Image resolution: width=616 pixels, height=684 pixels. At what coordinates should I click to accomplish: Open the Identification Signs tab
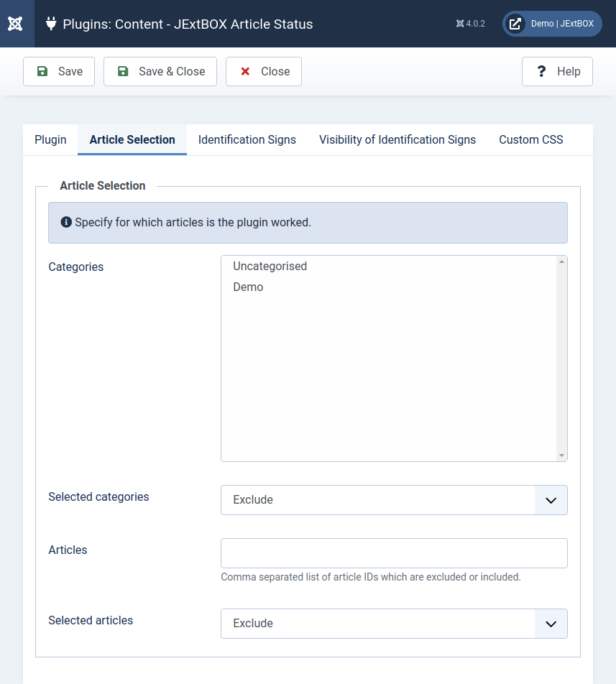[247, 139]
